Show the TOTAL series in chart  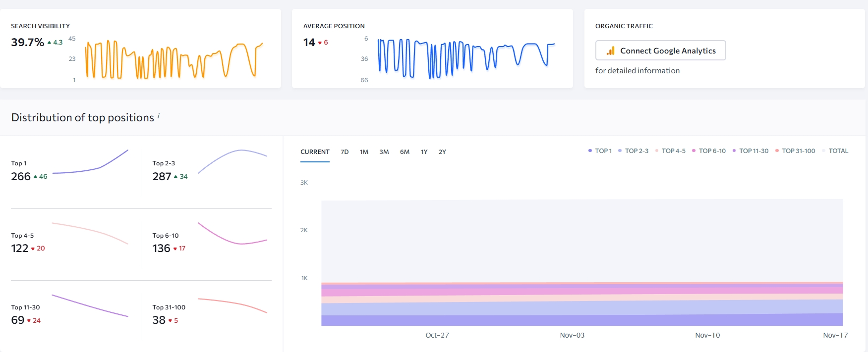(x=835, y=151)
